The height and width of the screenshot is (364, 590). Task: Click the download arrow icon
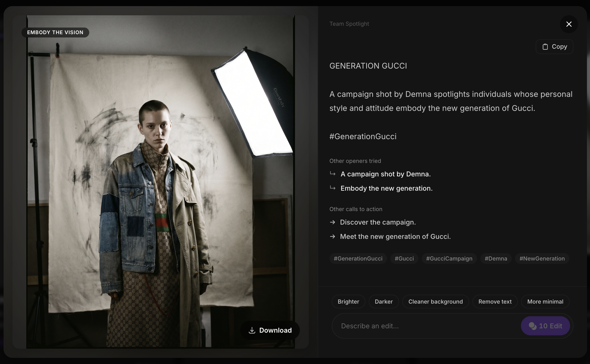252,330
